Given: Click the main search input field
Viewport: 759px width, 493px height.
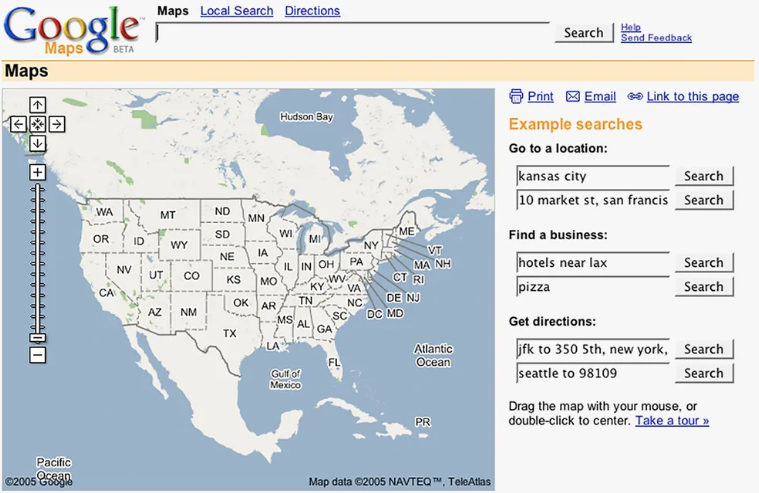Looking at the screenshot, I should pos(353,33).
